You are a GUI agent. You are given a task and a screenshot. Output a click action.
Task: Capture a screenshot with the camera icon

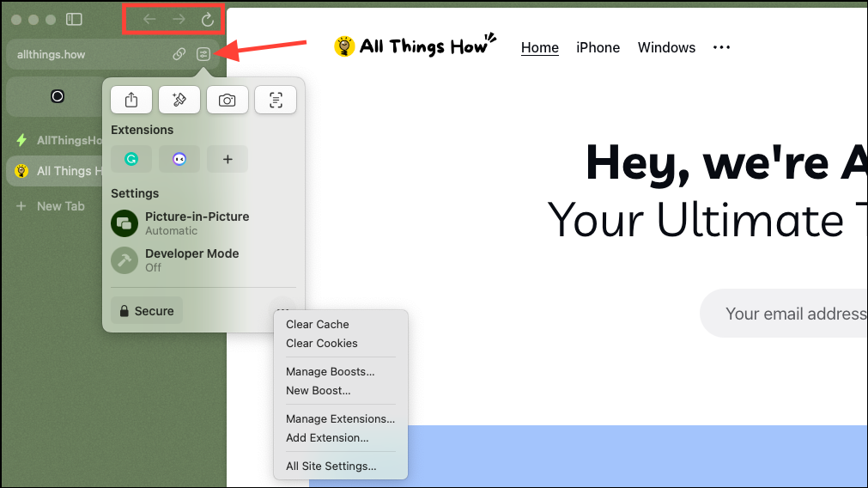227,100
